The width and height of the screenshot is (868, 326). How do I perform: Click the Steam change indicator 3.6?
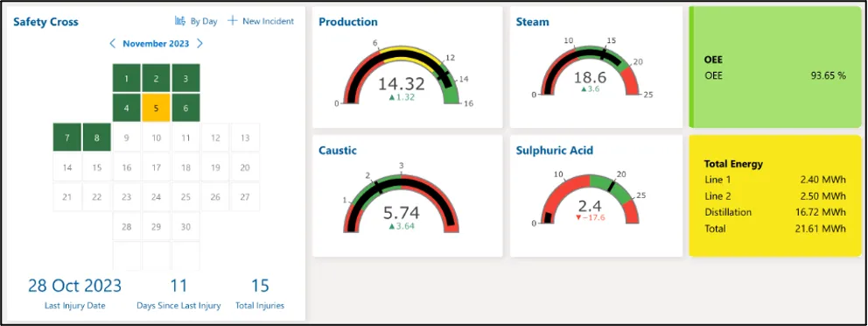click(590, 89)
